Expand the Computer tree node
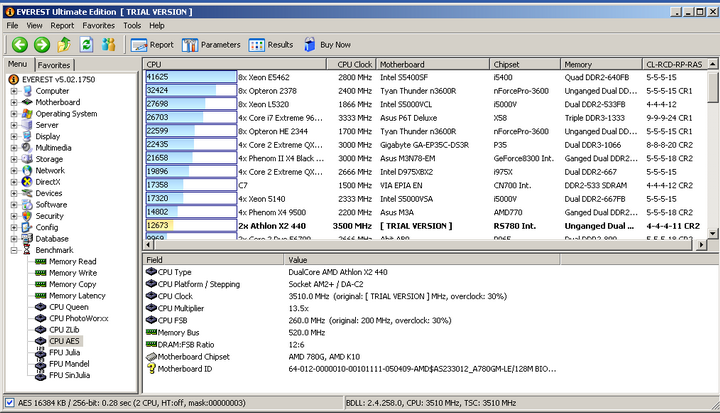 [14, 91]
